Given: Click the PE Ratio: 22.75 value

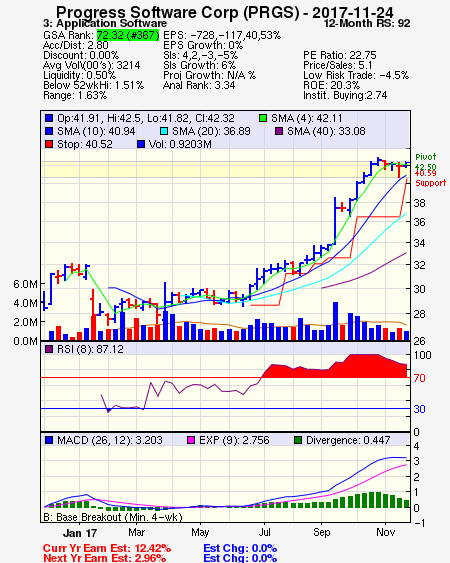Looking at the screenshot, I should (x=340, y=55).
